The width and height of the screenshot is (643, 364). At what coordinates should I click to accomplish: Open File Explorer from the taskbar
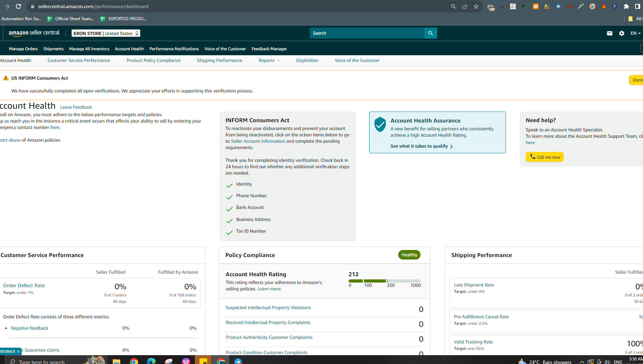[x=116, y=361]
